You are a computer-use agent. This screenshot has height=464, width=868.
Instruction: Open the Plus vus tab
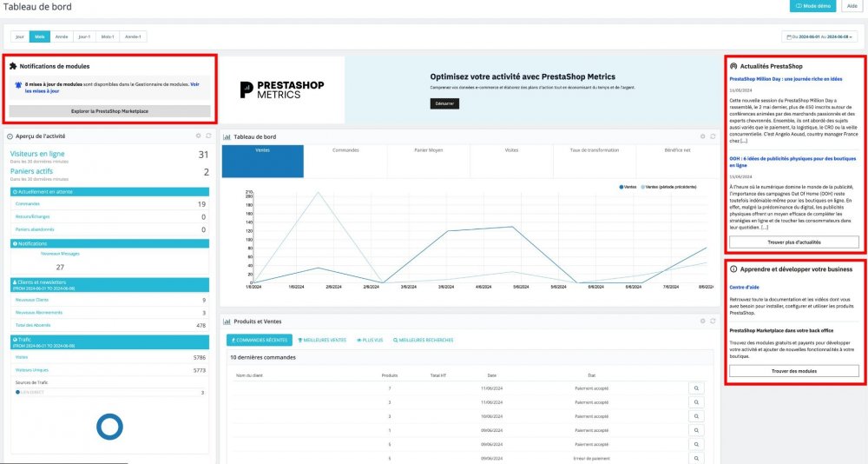[x=370, y=340]
